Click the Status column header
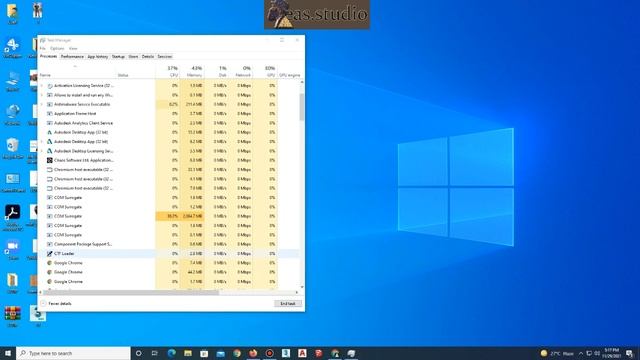Screen dimensions: 640x360 (136, 71)
